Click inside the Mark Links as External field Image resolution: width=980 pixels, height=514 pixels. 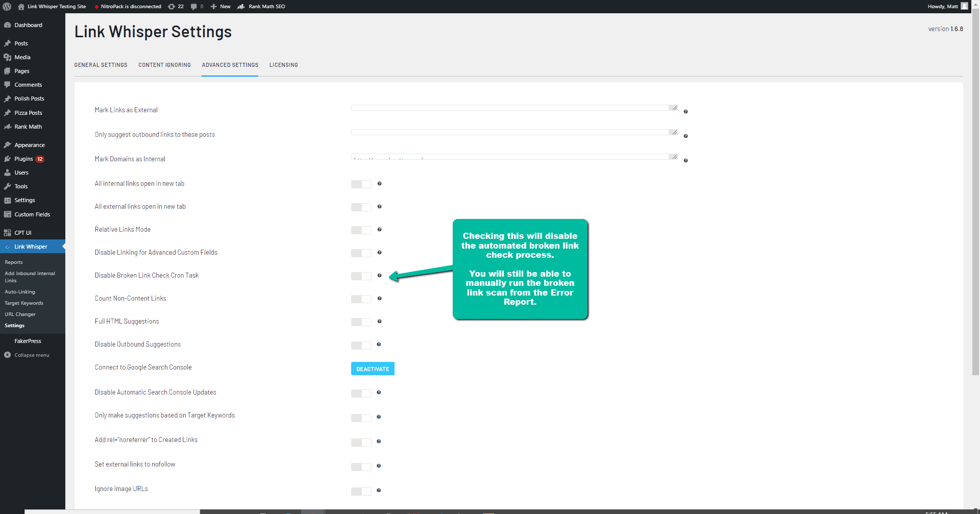pyautogui.click(x=510, y=108)
